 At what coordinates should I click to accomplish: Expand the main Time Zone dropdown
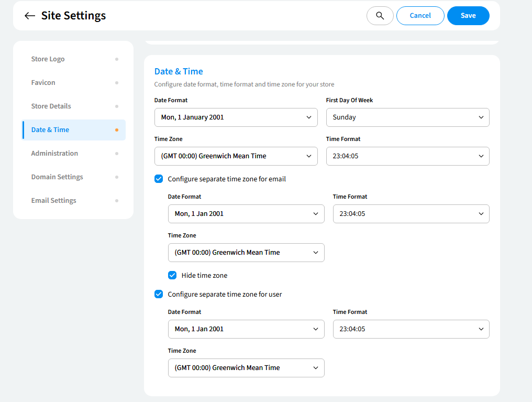tap(236, 156)
